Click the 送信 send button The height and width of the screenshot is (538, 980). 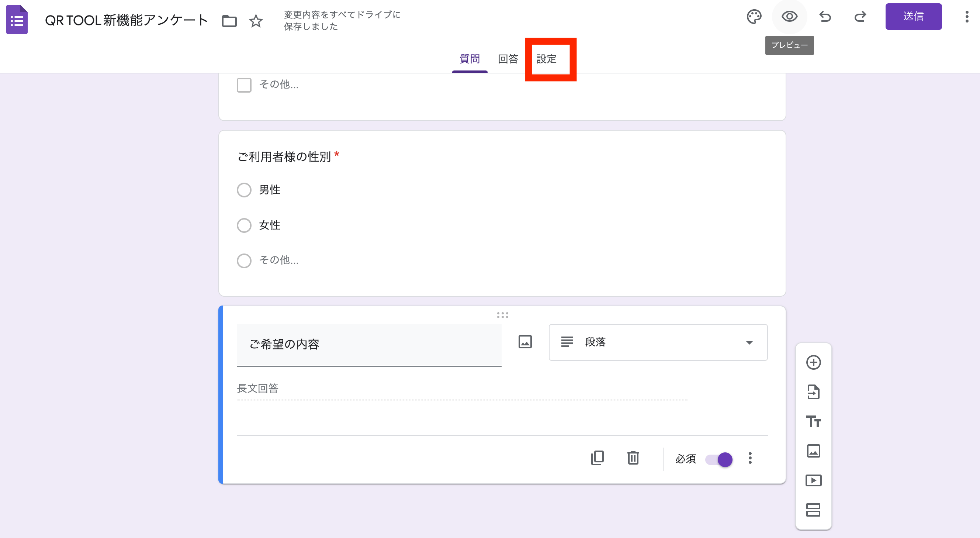coord(913,16)
